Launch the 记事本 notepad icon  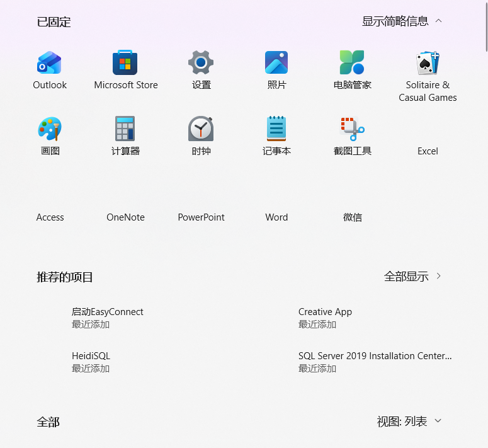(276, 129)
